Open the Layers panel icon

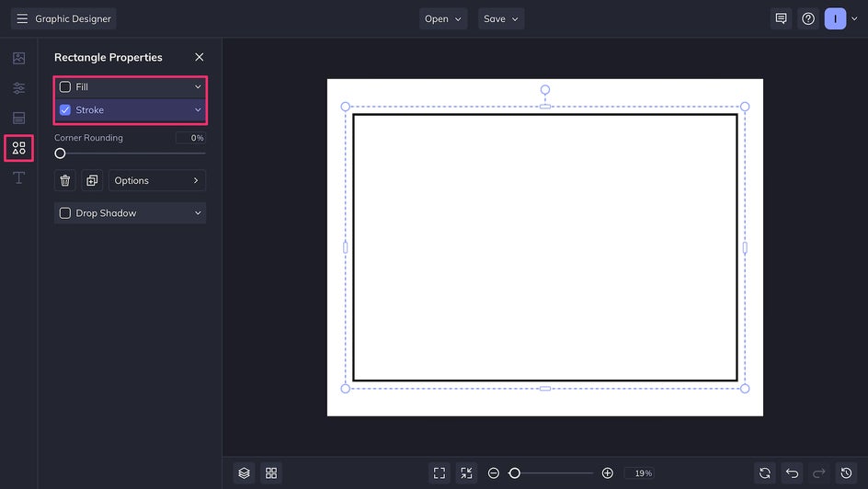click(245, 473)
